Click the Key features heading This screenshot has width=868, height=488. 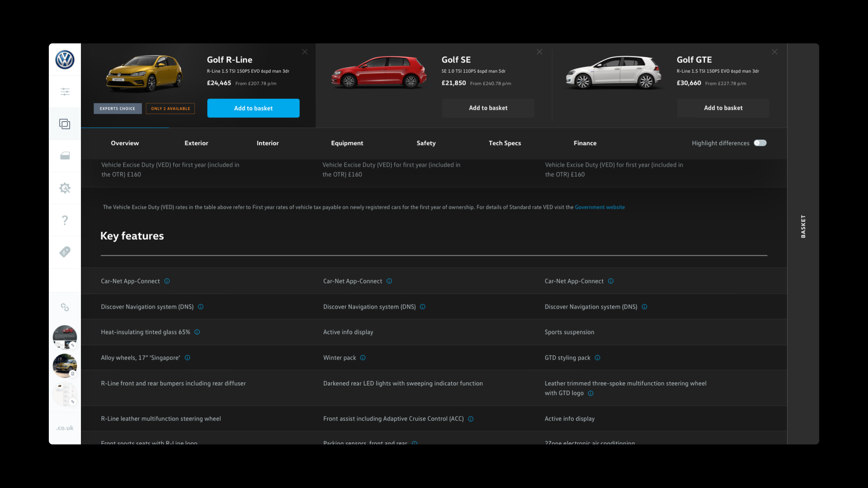(132, 236)
